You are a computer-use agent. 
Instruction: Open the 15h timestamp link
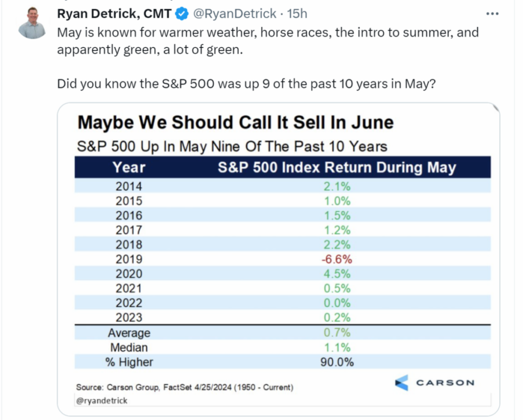297,14
